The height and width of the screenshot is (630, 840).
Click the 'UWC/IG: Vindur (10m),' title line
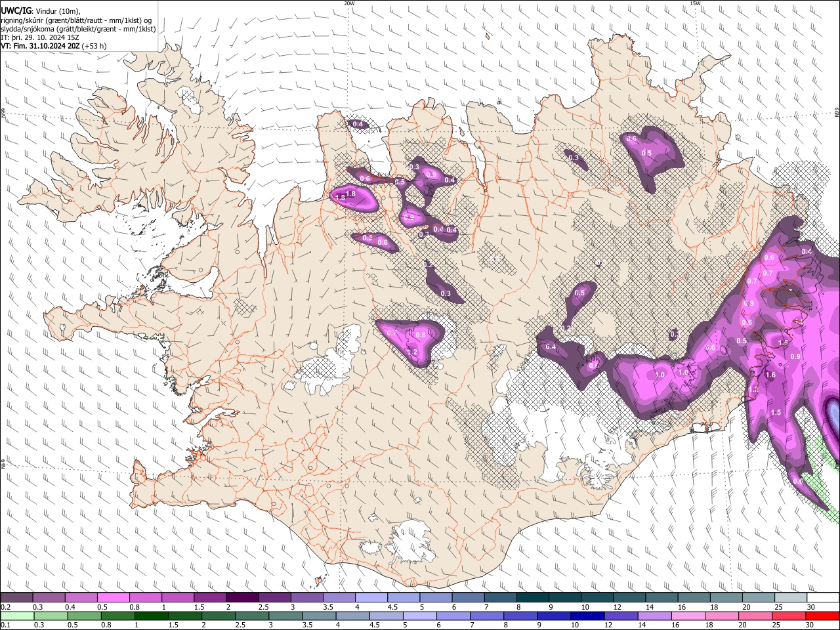pyautogui.click(x=41, y=11)
